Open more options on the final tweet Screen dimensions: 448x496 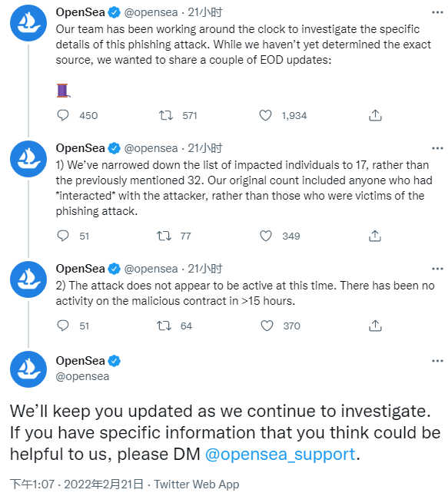point(437,361)
